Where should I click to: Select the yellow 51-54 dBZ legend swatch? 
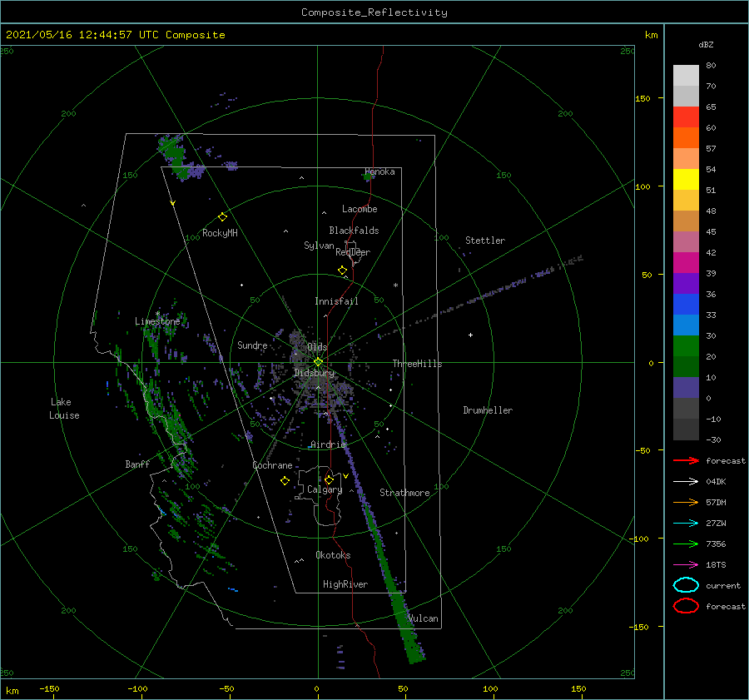click(x=686, y=180)
